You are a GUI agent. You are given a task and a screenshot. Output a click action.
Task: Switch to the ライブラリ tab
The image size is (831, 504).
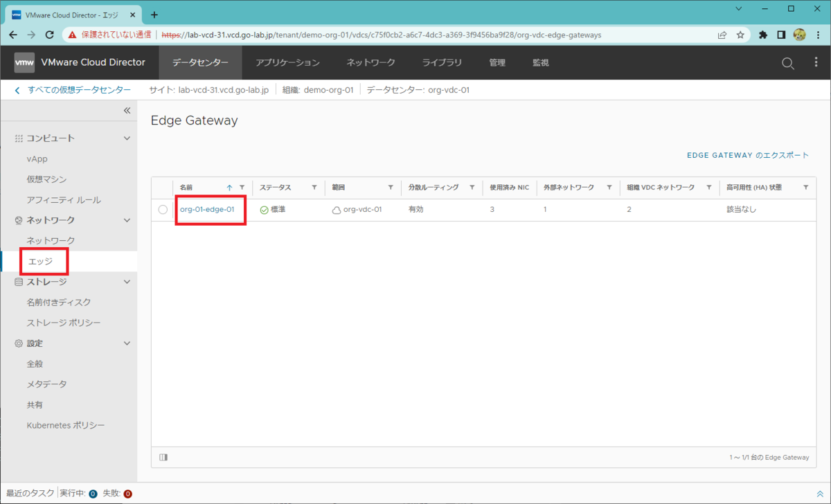442,62
